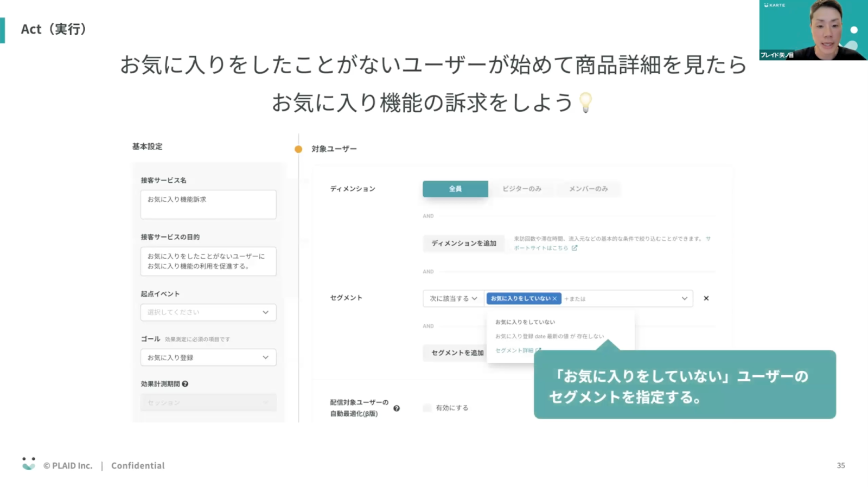Delete the segment condition row with X
Screen dimensions: 868x487
click(706, 298)
